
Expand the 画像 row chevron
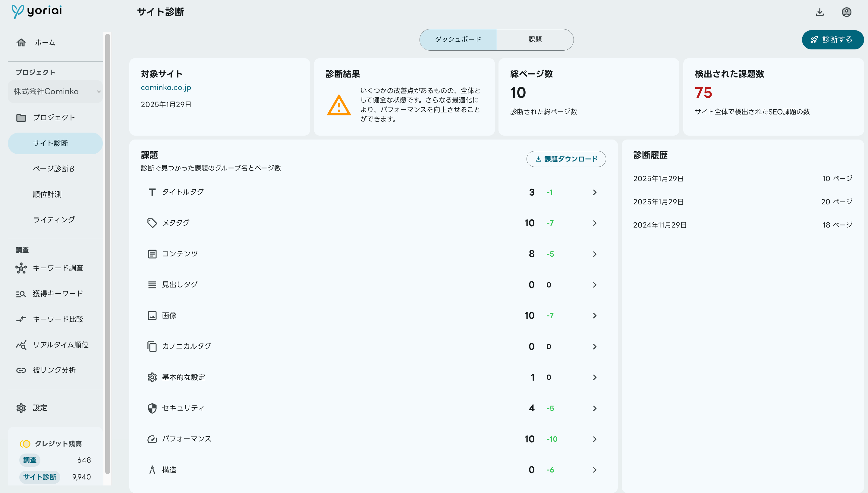(594, 316)
